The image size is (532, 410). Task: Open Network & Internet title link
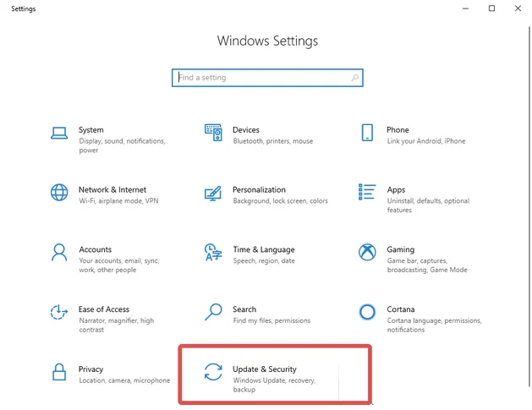tap(112, 189)
